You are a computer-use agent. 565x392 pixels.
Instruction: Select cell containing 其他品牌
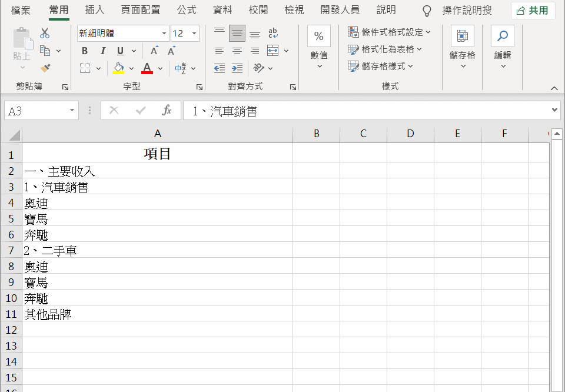click(x=158, y=314)
